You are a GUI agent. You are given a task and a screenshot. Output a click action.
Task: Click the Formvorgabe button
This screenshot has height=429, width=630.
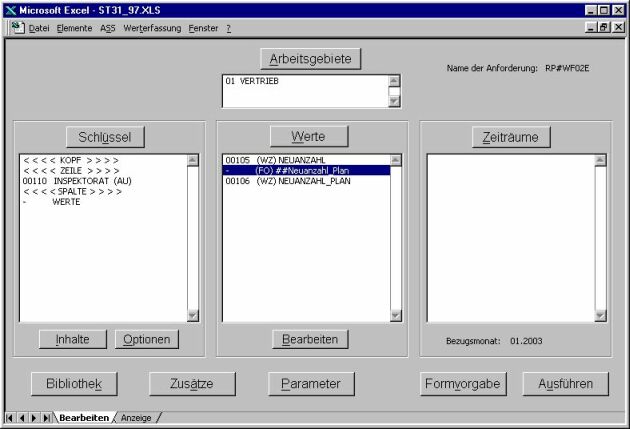click(463, 383)
